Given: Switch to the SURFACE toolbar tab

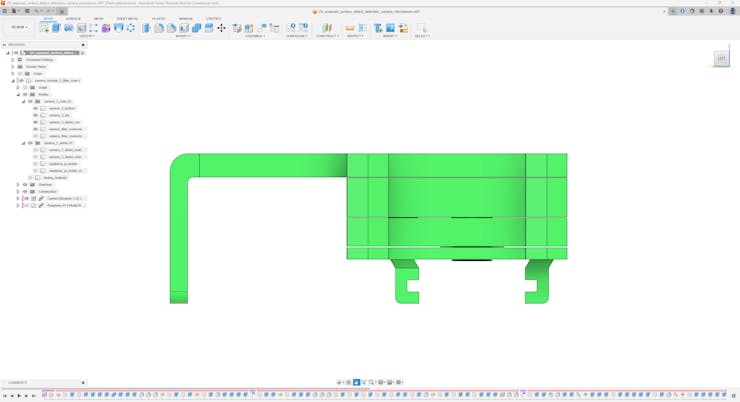Looking at the screenshot, I should pyautogui.click(x=73, y=18).
